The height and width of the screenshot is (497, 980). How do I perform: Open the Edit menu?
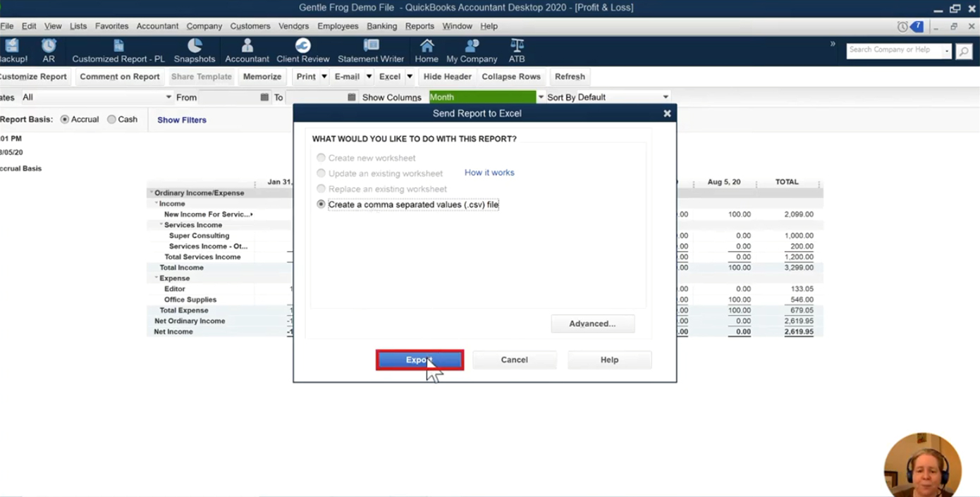[29, 26]
